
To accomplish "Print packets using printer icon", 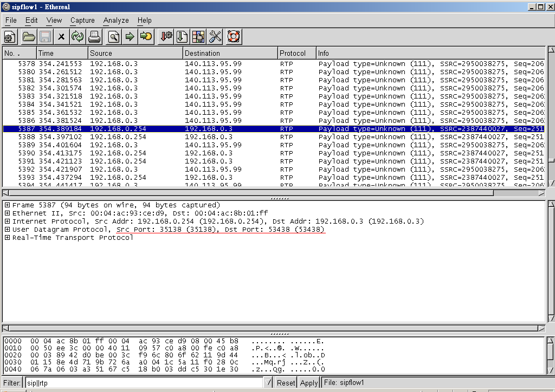I will pos(94,37).
